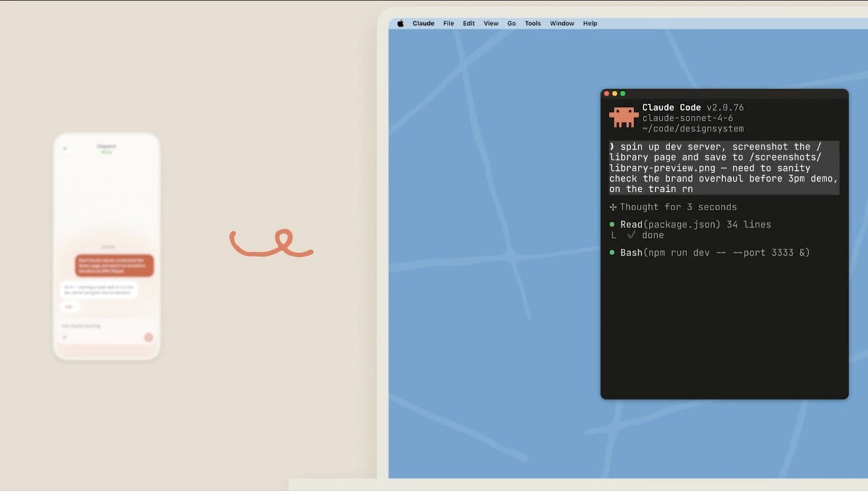Click the Read(package.json) tool line
This screenshot has height=491, width=868.
[690, 224]
